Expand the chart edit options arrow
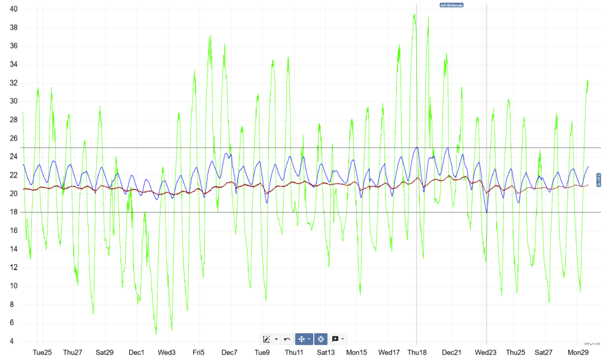 click(x=276, y=339)
